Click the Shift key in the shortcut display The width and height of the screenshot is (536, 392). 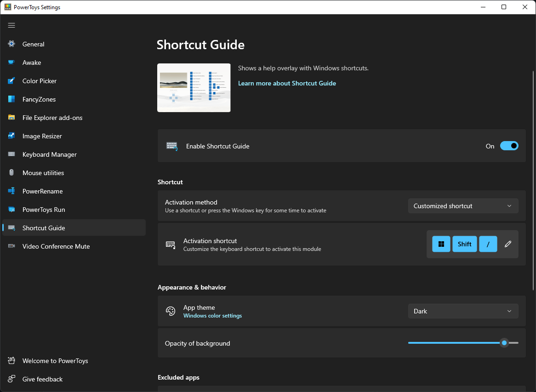(x=464, y=244)
